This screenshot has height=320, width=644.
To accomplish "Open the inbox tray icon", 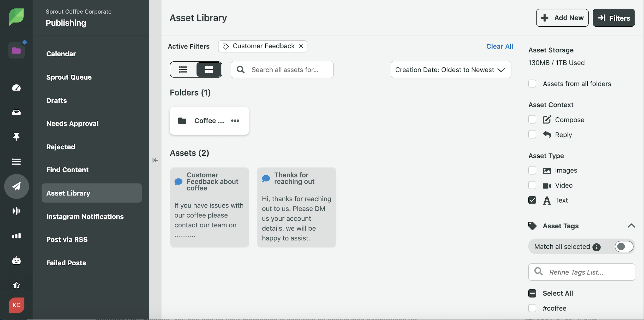I will (x=17, y=112).
